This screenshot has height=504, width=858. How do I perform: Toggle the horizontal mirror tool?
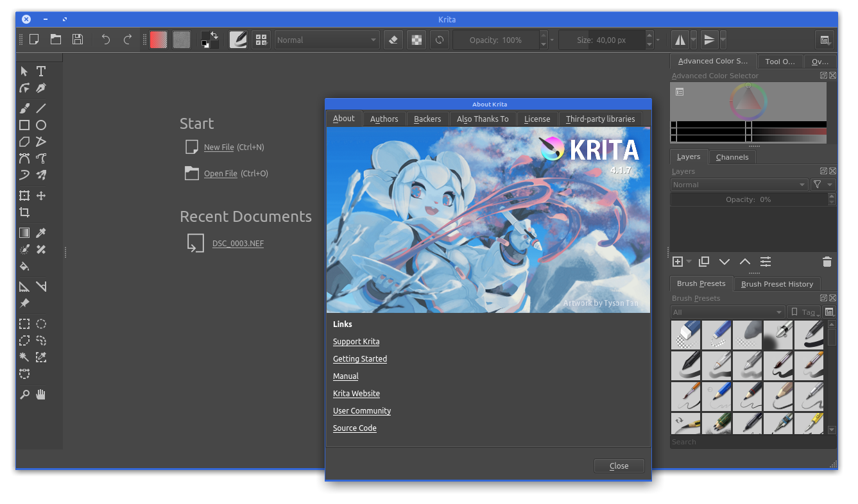coord(680,40)
